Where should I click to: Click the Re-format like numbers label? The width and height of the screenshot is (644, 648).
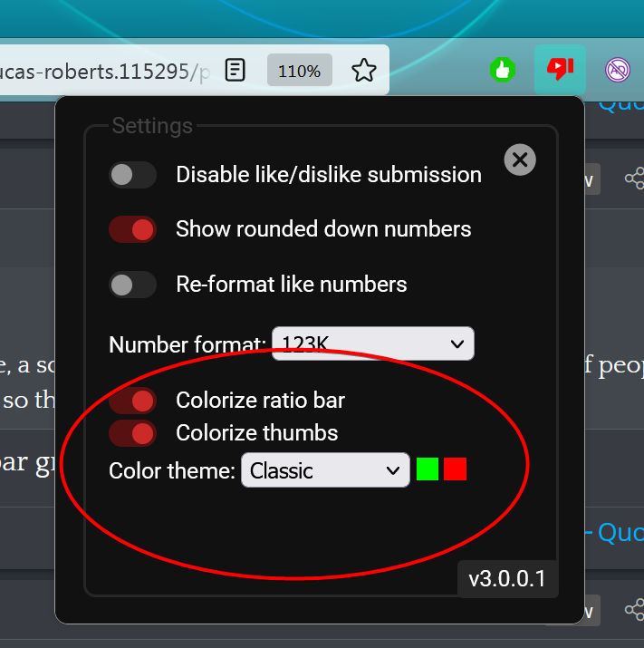tap(292, 285)
